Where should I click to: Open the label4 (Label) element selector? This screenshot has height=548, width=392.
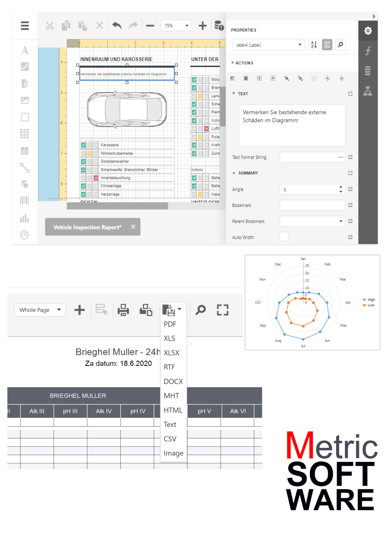pyautogui.click(x=269, y=45)
